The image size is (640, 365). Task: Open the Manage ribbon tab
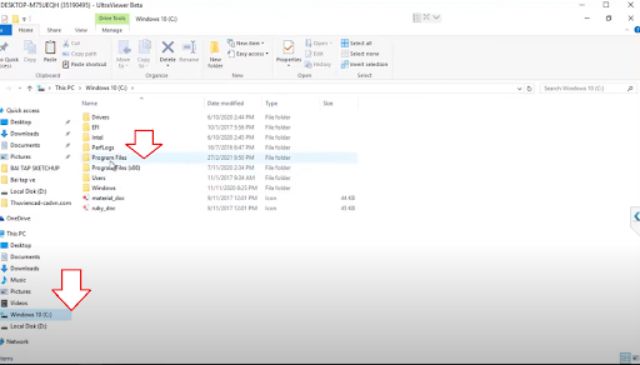112,30
